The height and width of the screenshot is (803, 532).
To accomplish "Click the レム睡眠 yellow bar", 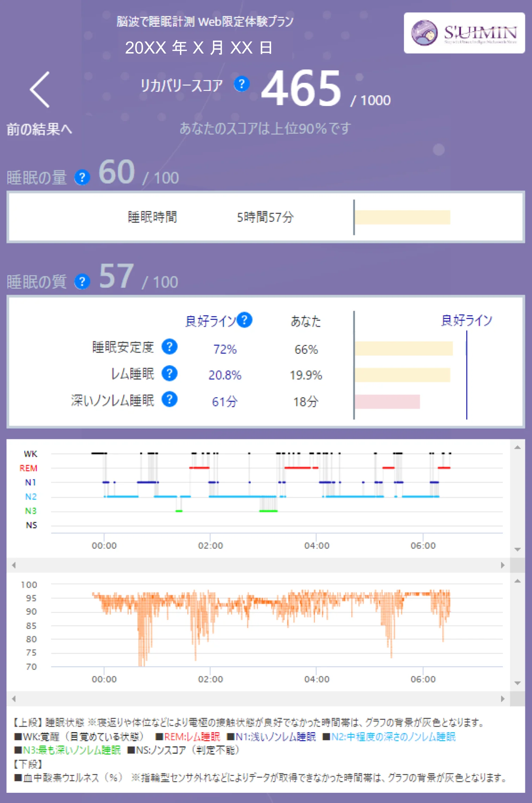I will coord(402,375).
